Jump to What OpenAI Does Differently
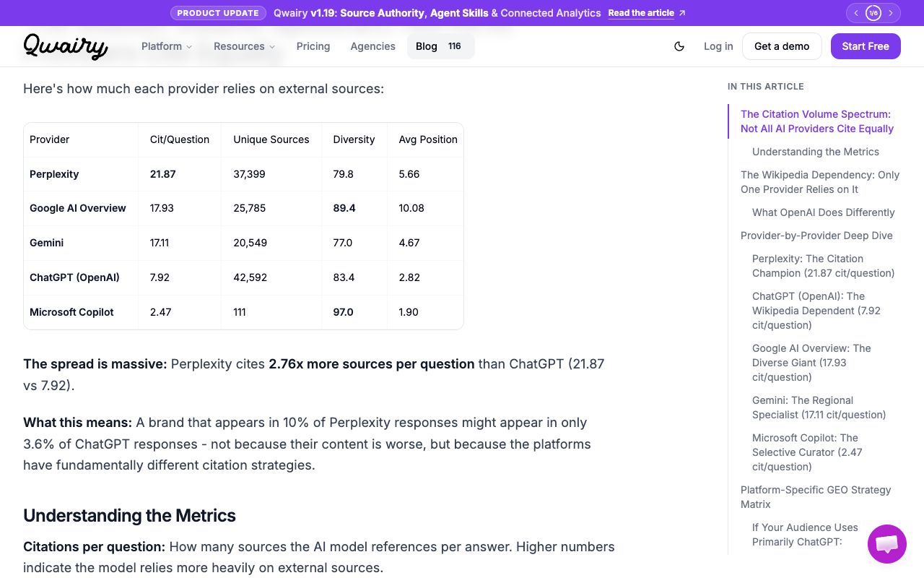The height and width of the screenshot is (578, 924). click(823, 212)
